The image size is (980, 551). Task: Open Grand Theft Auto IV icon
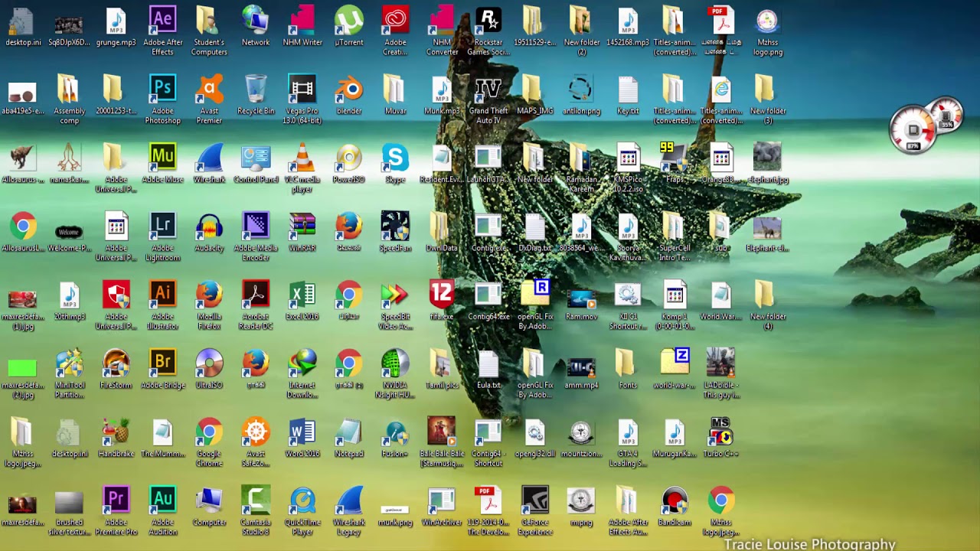488,99
